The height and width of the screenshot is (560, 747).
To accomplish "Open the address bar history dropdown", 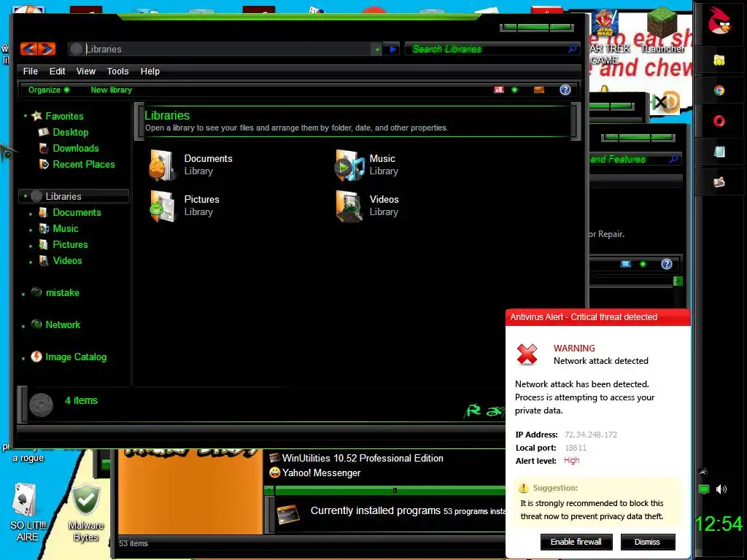I will pyautogui.click(x=377, y=49).
